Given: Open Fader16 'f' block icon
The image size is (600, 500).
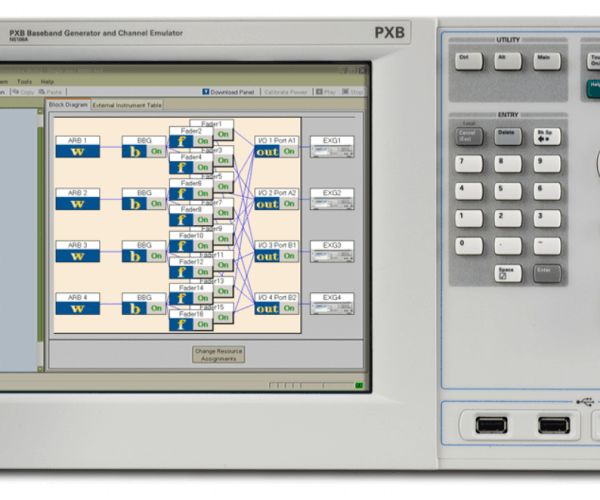Looking at the screenshot, I should pyautogui.click(x=181, y=324).
